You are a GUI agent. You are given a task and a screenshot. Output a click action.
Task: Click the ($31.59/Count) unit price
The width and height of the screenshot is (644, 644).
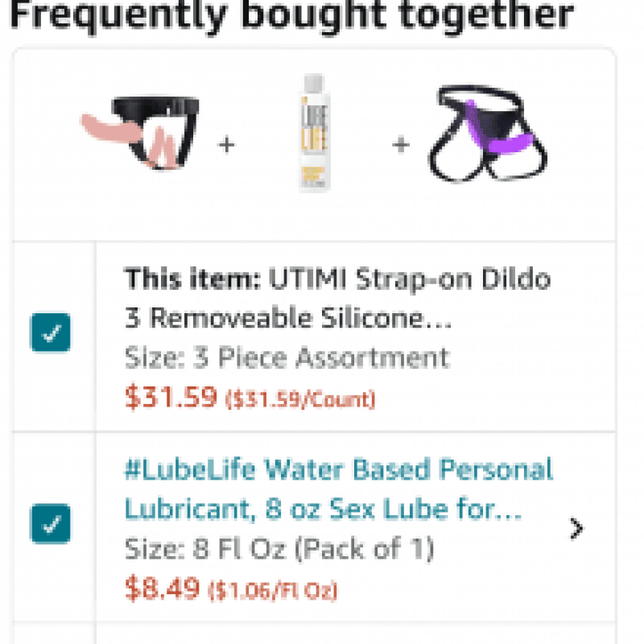pyautogui.click(x=299, y=399)
